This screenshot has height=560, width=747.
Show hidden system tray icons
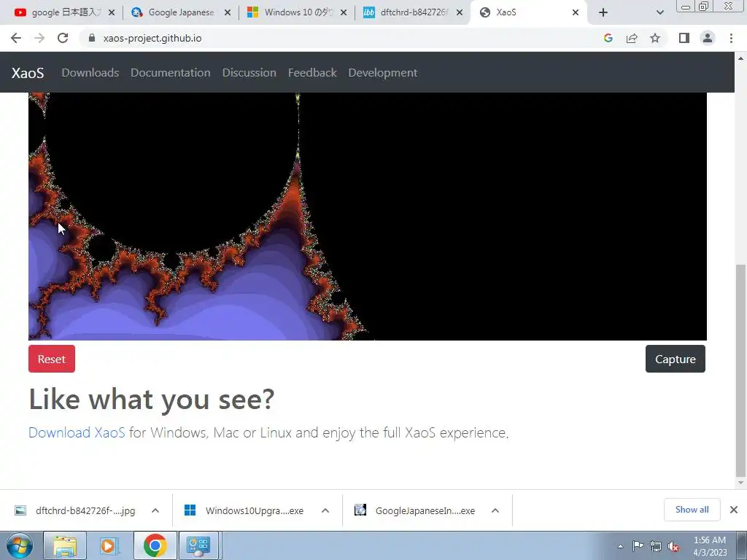[x=620, y=546]
